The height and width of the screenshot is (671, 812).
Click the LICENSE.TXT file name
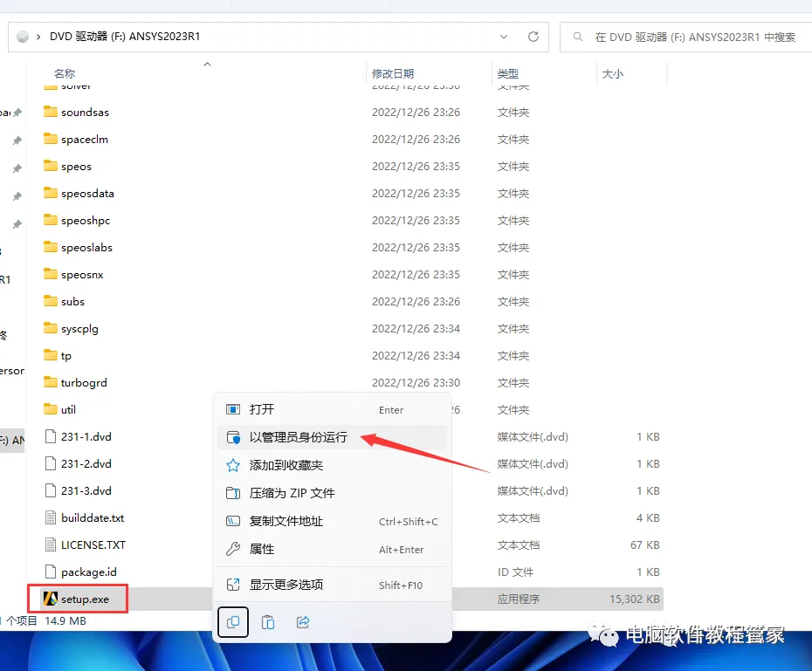(93, 544)
